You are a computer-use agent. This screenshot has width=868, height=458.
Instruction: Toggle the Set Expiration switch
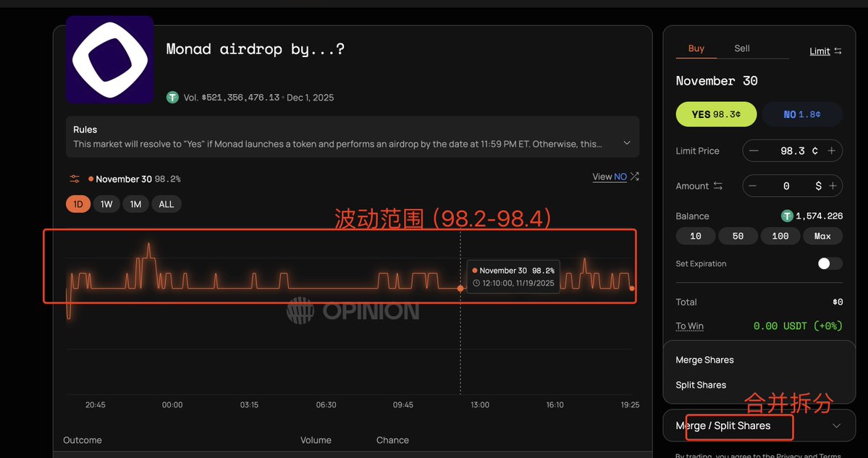click(x=830, y=264)
